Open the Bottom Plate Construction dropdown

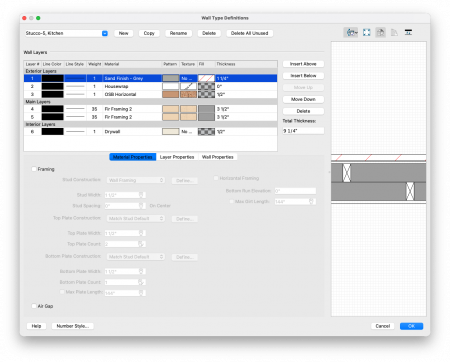point(136,257)
